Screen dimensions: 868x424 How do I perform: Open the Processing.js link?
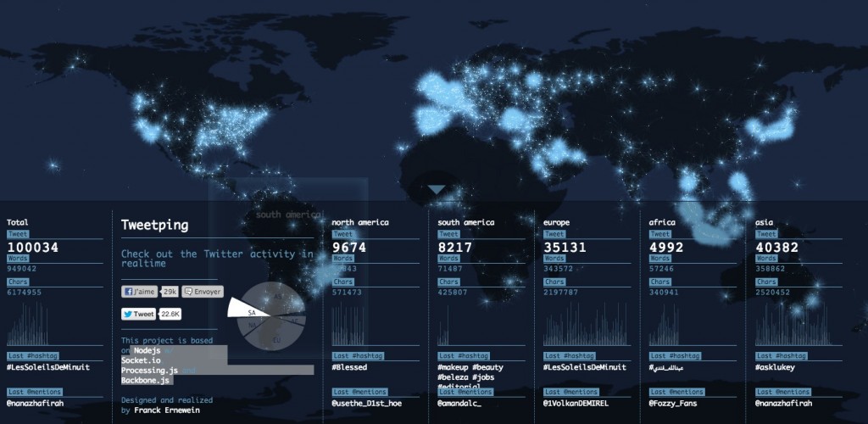pyautogui.click(x=149, y=371)
